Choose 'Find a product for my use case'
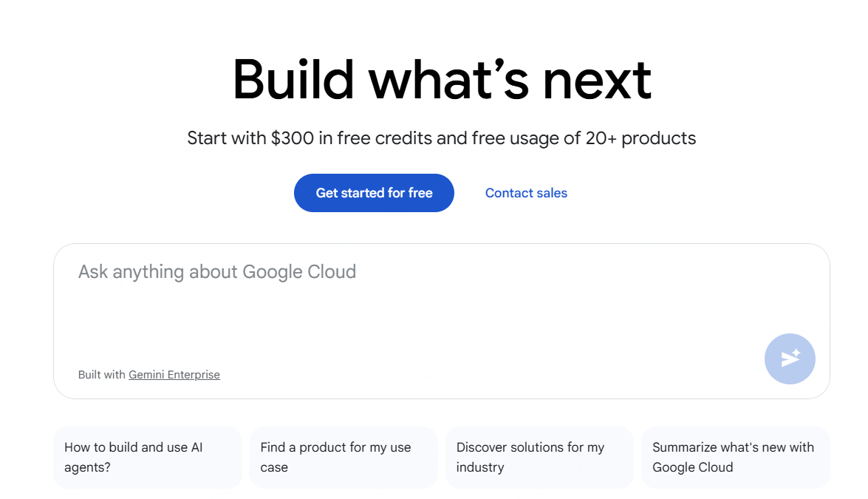Image resolution: width=868 pixels, height=499 pixels. coord(343,457)
